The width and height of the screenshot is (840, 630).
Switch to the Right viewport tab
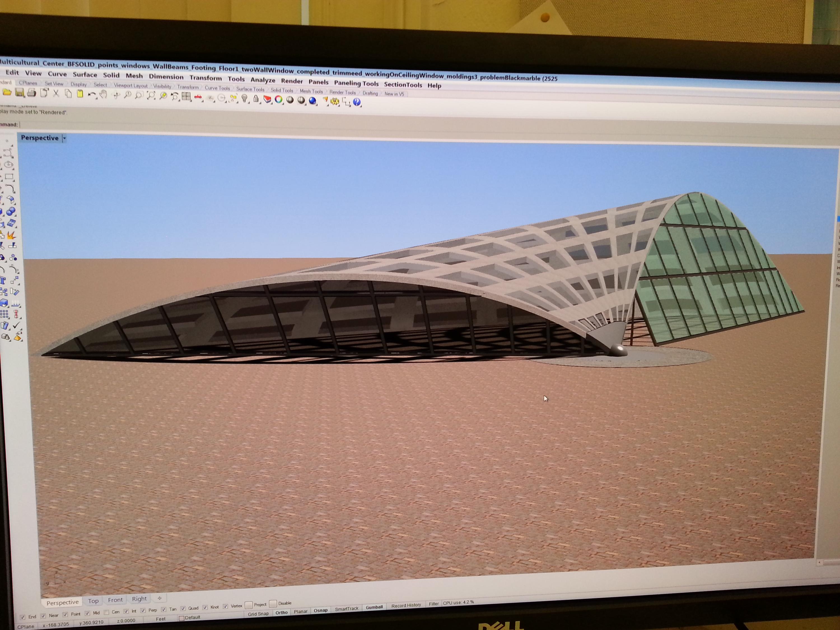139,598
